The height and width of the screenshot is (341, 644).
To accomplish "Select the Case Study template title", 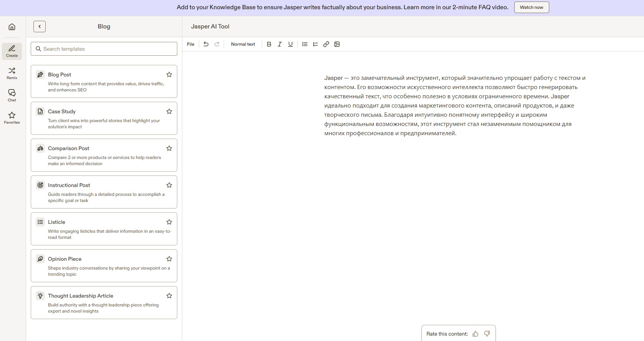I will 62,111.
